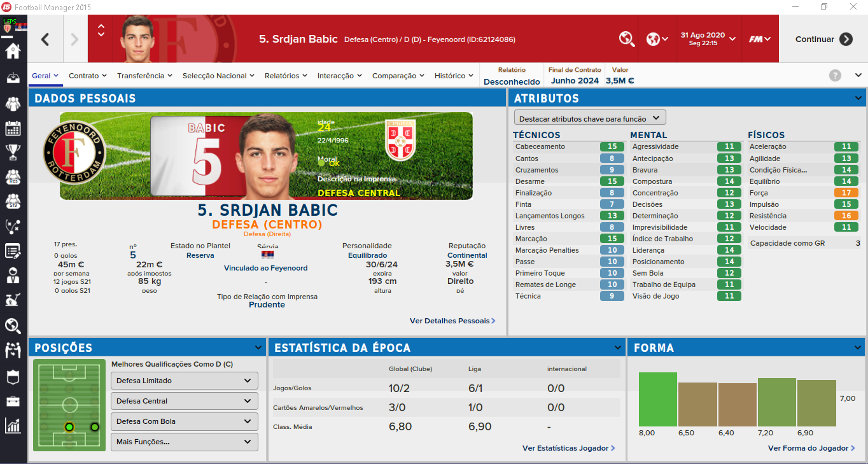Open the Histórico menu
The height and width of the screenshot is (464, 868).
pos(454,76)
